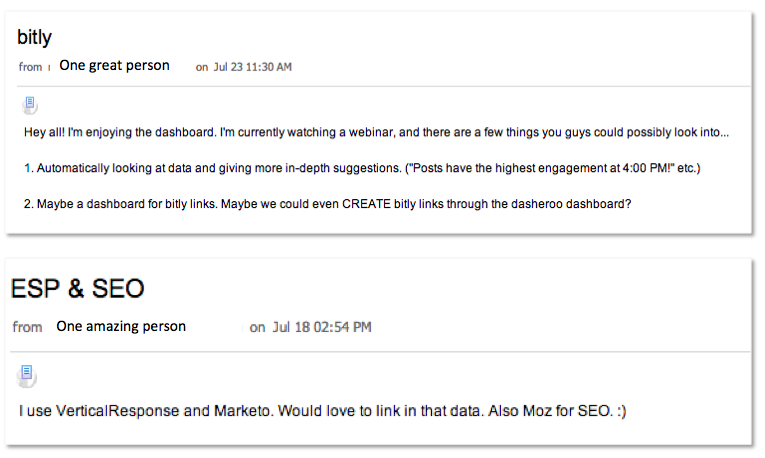Click the "on" label before Jul 23
This screenshot has width=765, height=458.
click(x=202, y=67)
